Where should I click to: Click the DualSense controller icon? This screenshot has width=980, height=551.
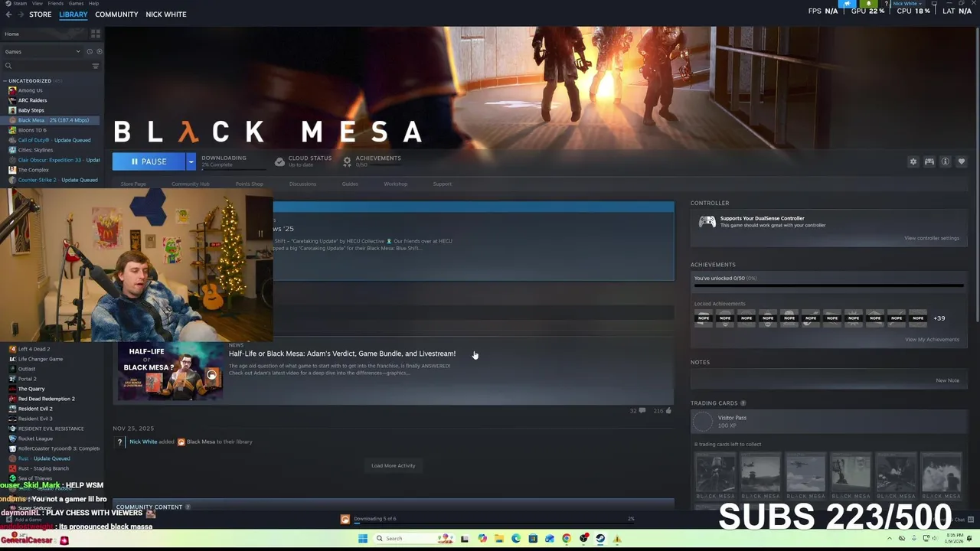coord(707,222)
